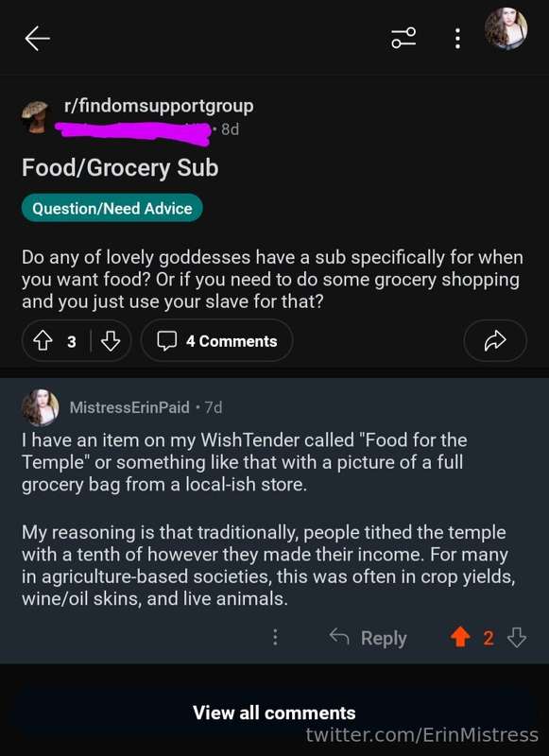
Task: Downvote the Food/Grocery Sub post
Action: click(x=111, y=341)
